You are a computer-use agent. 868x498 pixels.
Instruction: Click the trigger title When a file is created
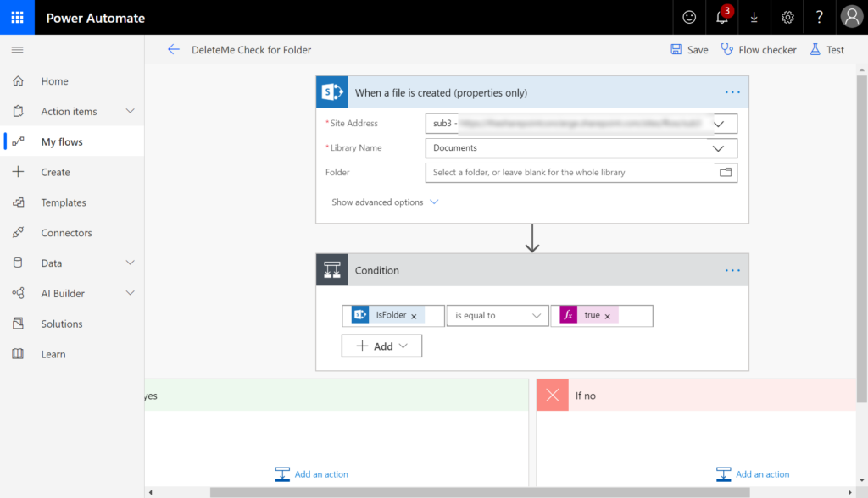pyautogui.click(x=441, y=92)
